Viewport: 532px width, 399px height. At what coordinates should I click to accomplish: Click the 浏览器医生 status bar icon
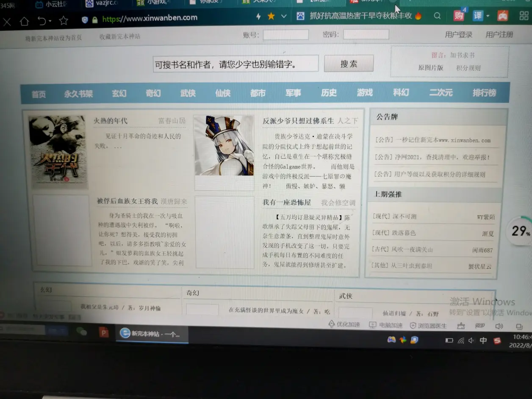(x=428, y=326)
